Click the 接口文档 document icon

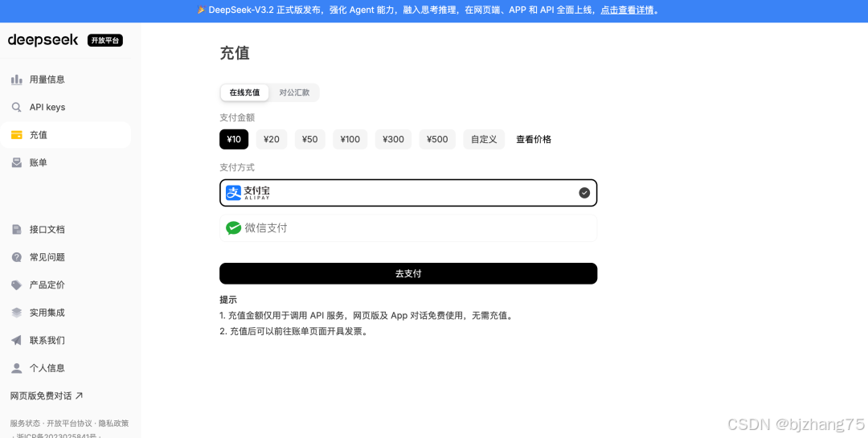pos(17,229)
